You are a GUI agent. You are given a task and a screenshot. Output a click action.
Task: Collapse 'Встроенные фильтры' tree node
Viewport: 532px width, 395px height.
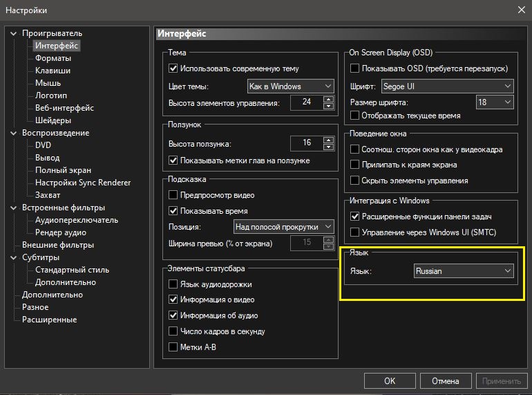tap(14, 208)
